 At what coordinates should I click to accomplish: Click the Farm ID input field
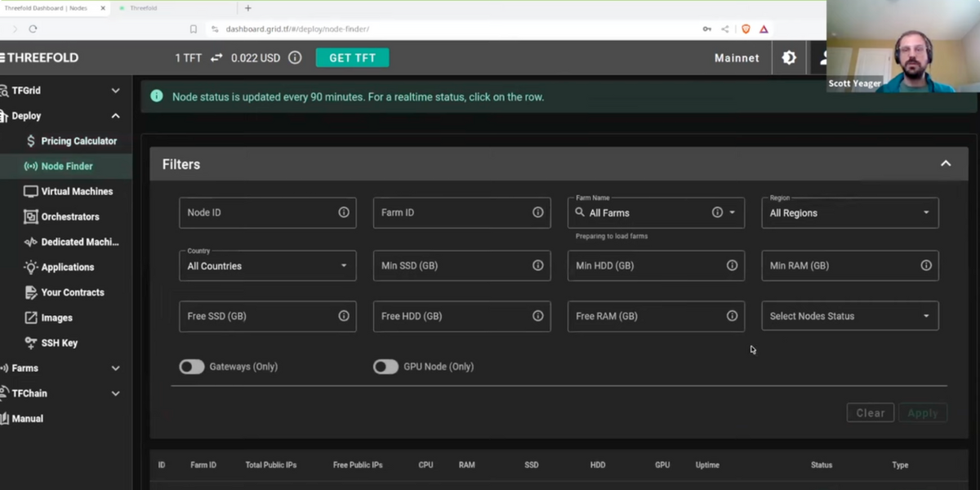(462, 212)
